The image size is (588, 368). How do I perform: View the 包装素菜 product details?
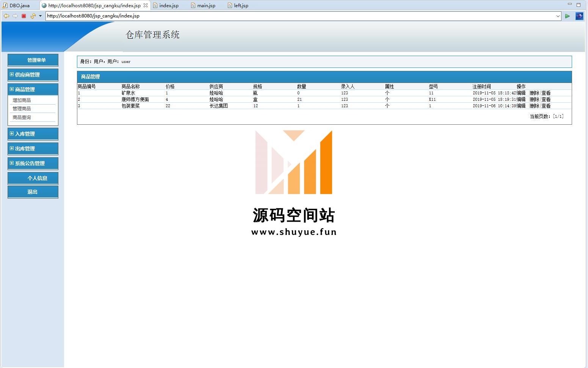pyautogui.click(x=546, y=106)
